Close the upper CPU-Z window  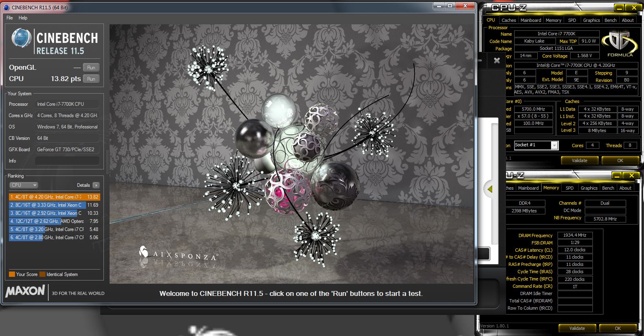coord(633,7)
